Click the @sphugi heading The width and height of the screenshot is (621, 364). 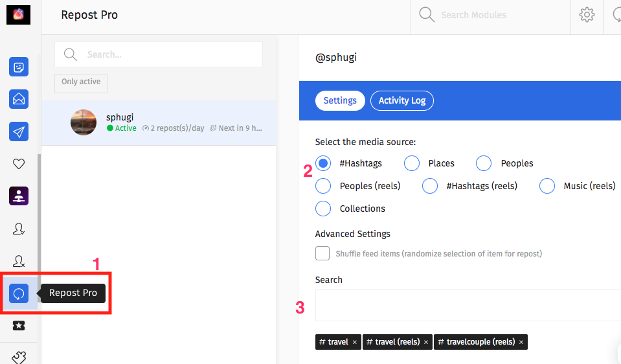point(336,58)
